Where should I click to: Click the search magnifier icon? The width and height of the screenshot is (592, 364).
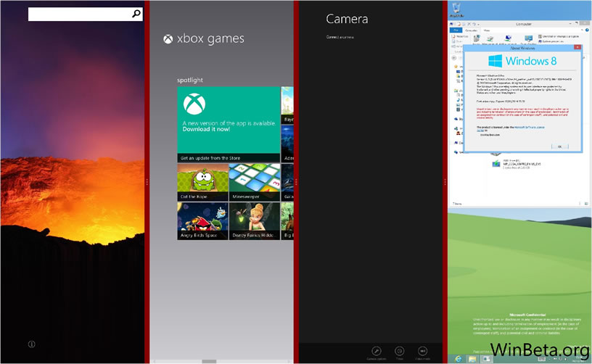(x=136, y=14)
